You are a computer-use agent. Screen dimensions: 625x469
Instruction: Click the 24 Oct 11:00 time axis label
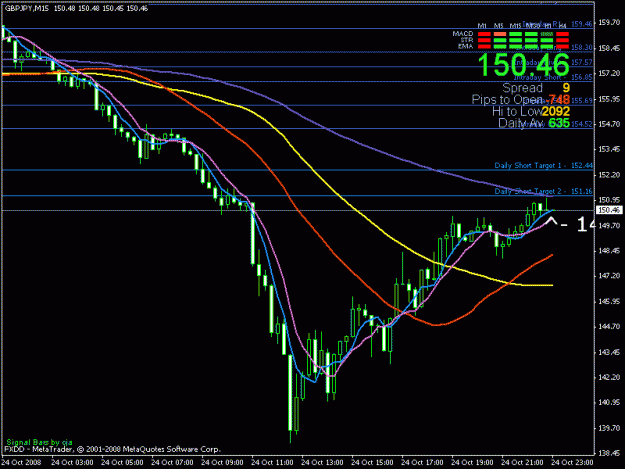[272, 463]
